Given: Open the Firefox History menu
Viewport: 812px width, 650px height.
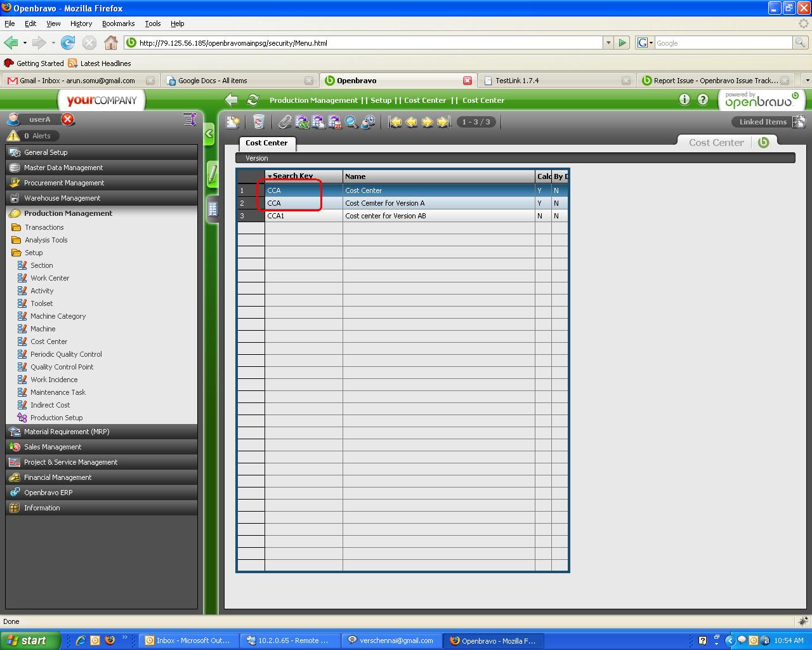Looking at the screenshot, I should click(81, 23).
